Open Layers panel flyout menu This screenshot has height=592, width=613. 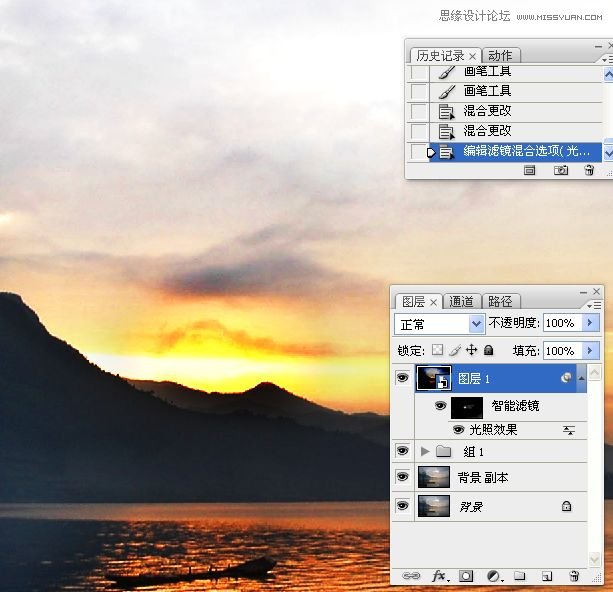click(594, 305)
